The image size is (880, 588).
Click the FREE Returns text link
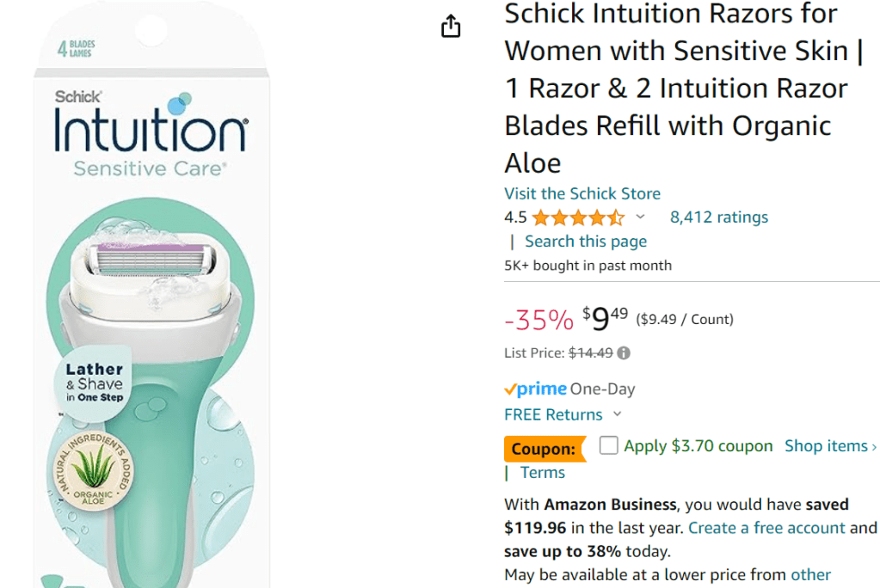click(x=553, y=414)
